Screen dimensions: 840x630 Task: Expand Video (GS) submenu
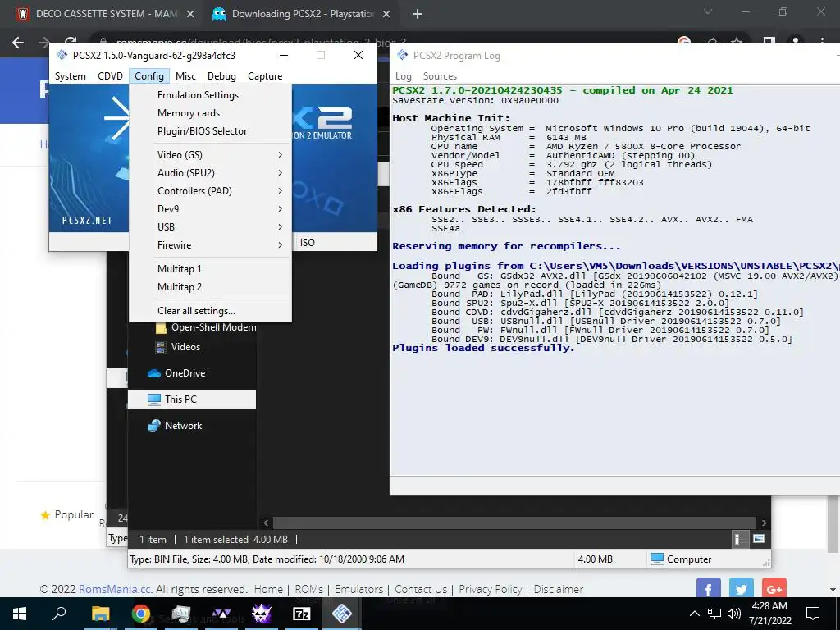[x=211, y=155]
